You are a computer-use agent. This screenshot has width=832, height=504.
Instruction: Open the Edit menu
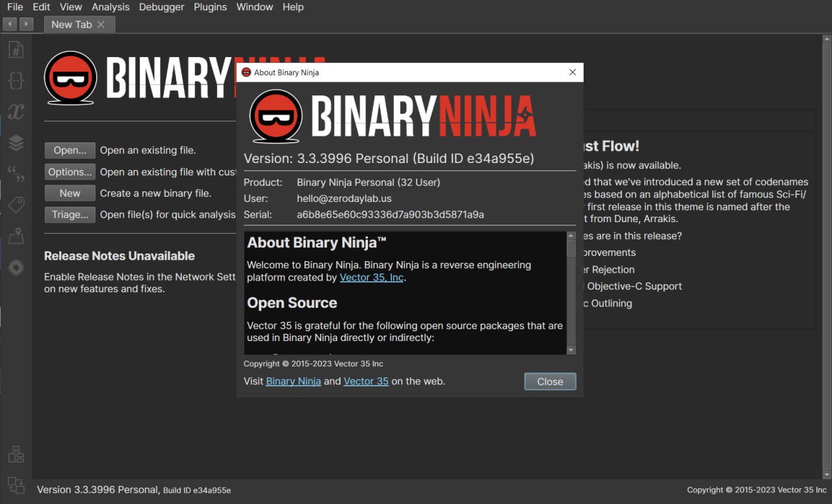(x=42, y=7)
